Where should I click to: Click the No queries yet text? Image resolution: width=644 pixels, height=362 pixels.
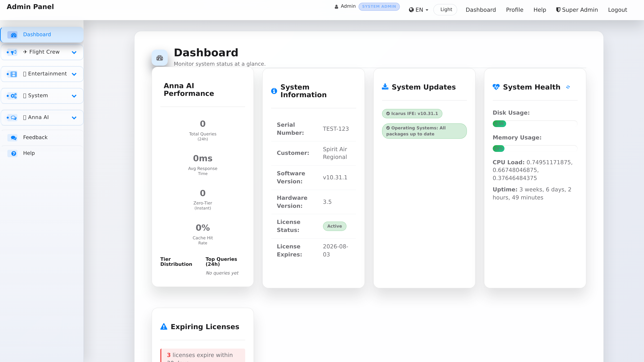tap(222, 273)
